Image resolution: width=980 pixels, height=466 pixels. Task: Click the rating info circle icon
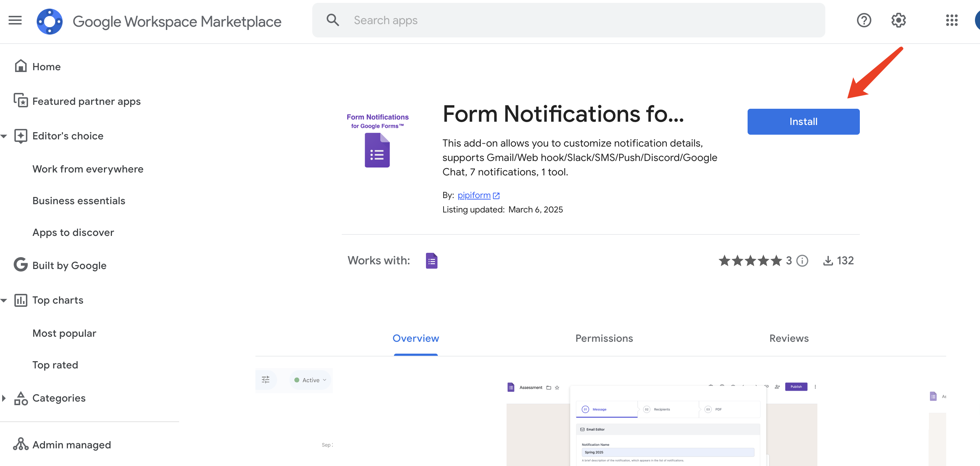[x=802, y=260]
